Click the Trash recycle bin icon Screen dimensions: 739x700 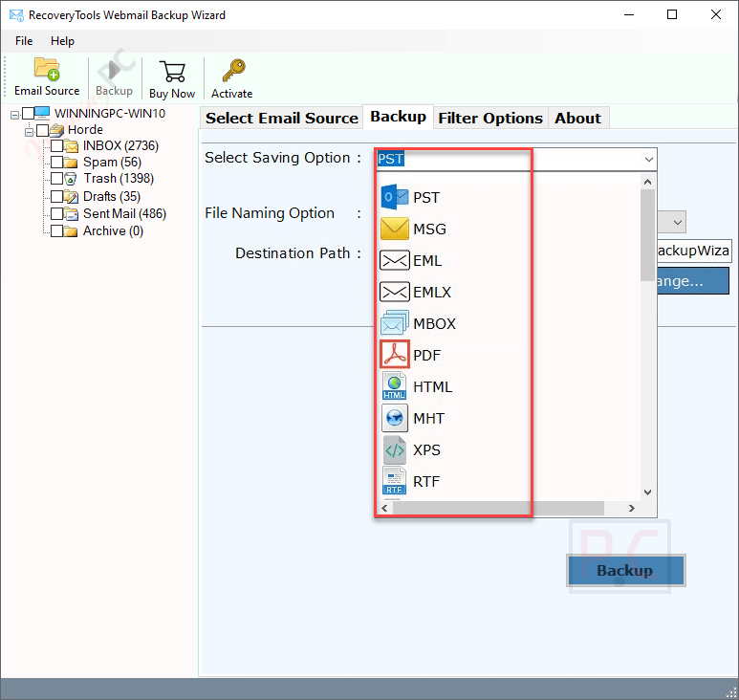70,179
